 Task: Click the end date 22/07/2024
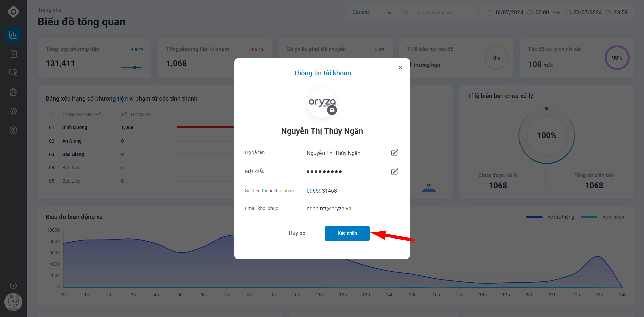(x=587, y=12)
